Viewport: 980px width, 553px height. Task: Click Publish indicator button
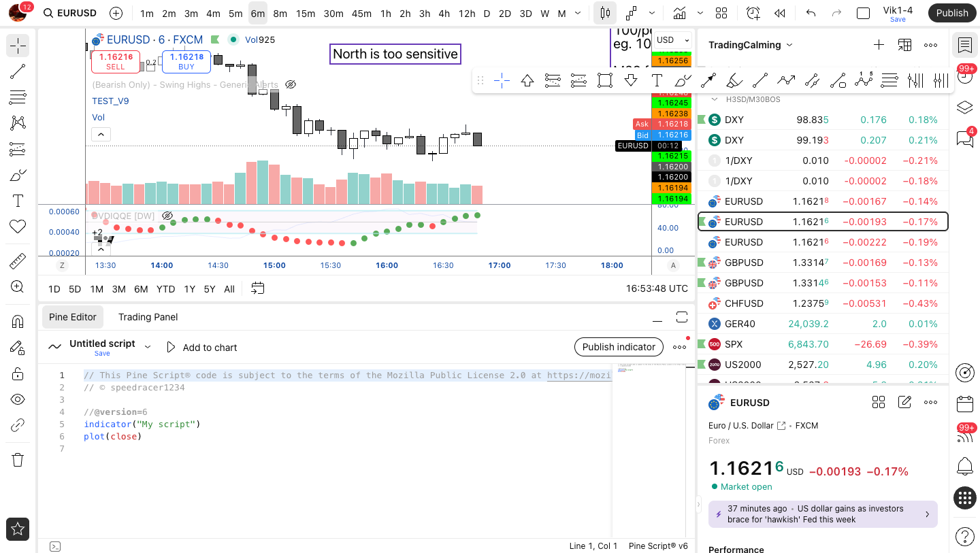[x=619, y=347]
